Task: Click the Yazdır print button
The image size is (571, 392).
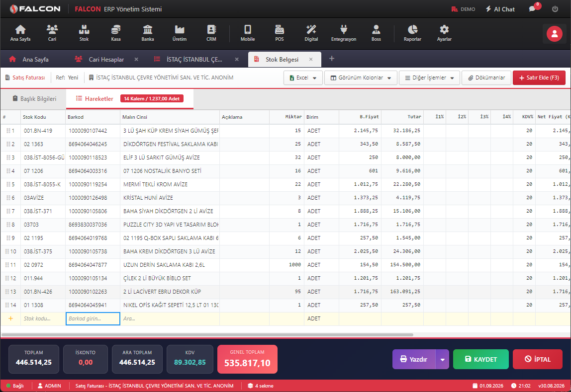Action: click(x=414, y=359)
